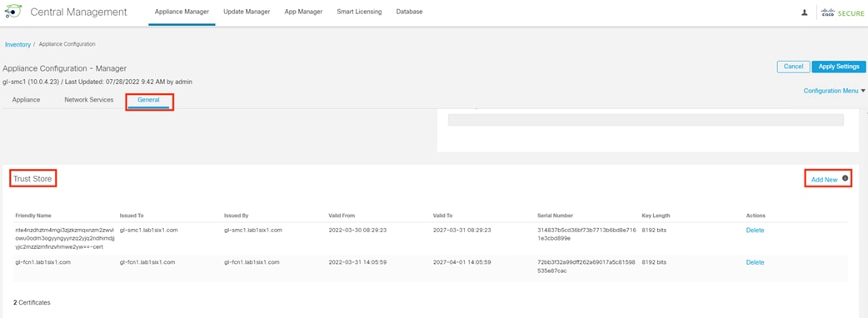Viewport: 868px width, 318px height.
Task: Click the Appliance Configuration breadcrumb text
Action: (x=67, y=43)
